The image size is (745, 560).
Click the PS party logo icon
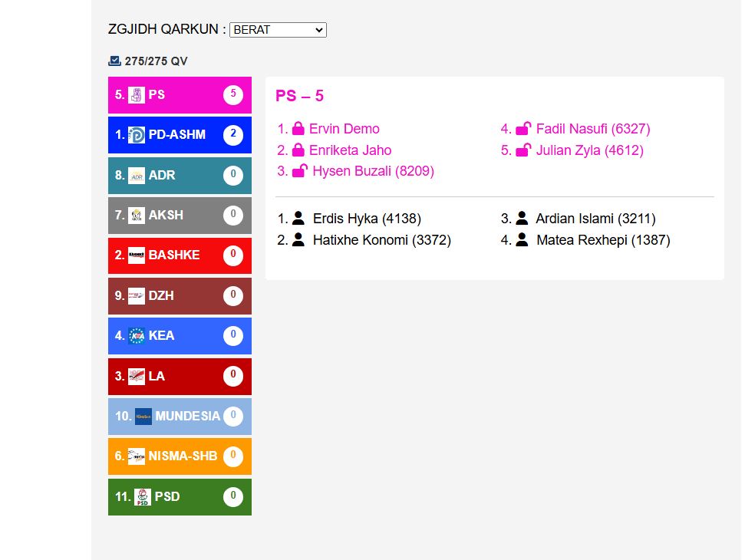[x=137, y=95]
